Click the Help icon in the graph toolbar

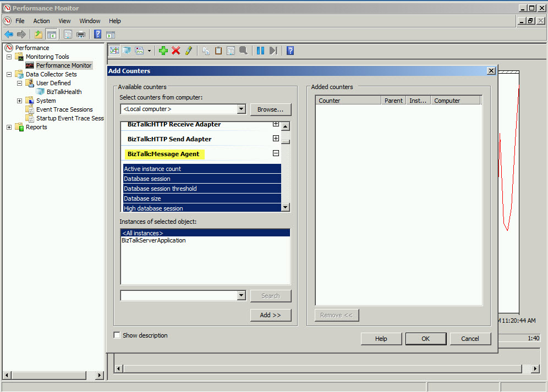[x=290, y=51]
